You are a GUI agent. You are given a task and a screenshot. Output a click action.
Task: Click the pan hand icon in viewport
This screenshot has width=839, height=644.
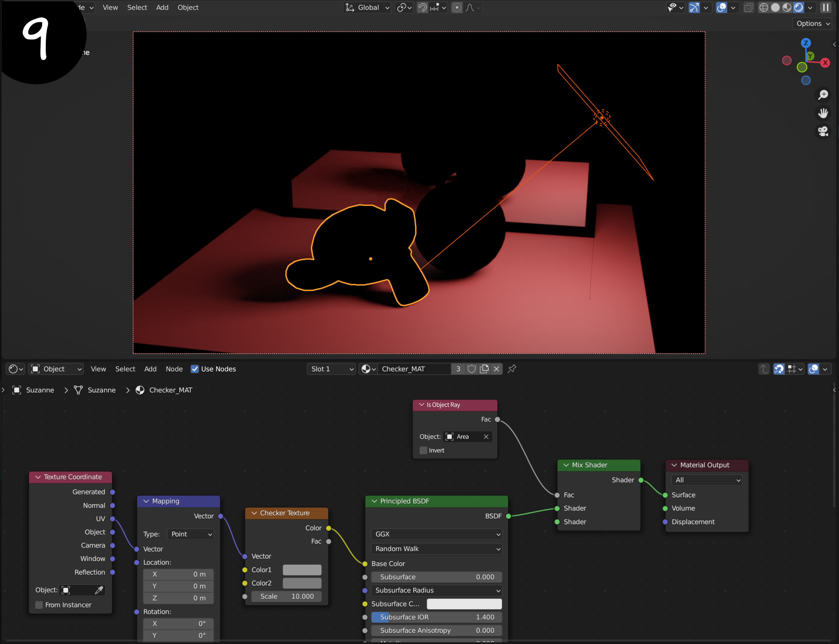pos(823,113)
